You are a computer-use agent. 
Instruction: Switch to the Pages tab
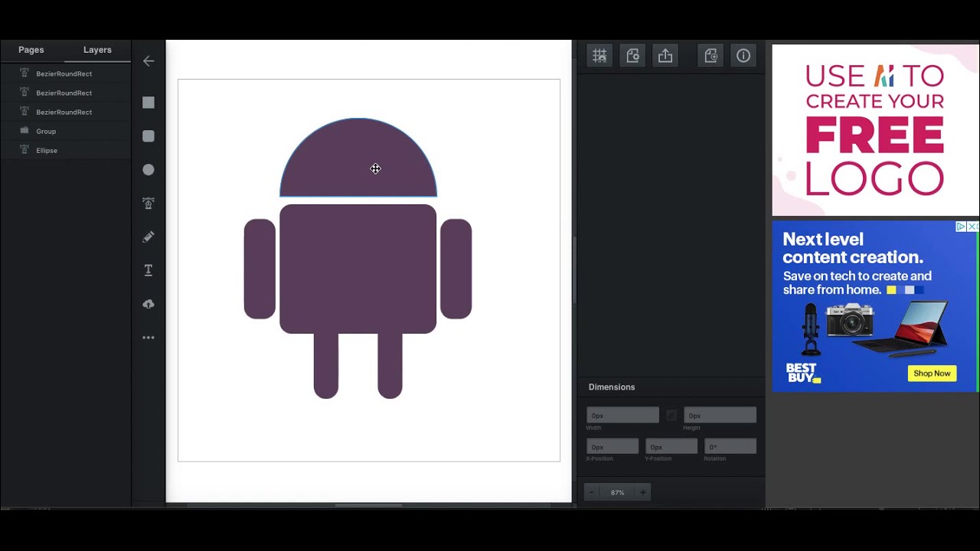pyautogui.click(x=31, y=50)
